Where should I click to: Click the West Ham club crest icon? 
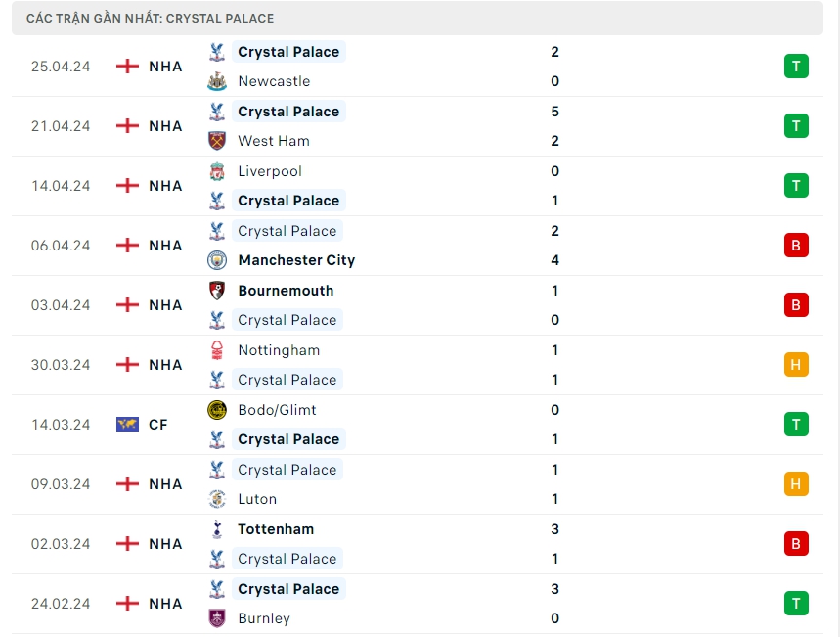[217, 142]
